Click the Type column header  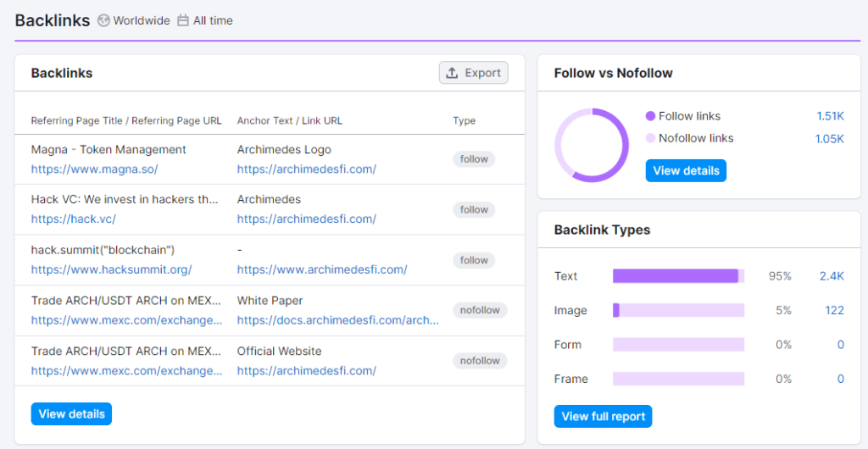(464, 120)
